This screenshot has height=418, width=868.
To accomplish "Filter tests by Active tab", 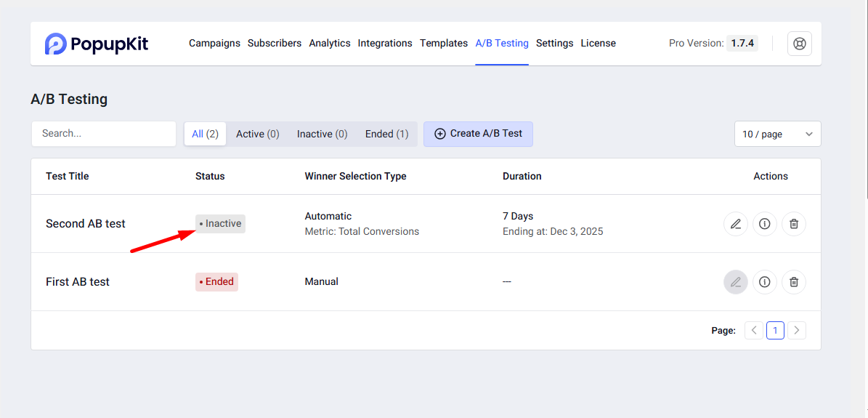I will pyautogui.click(x=257, y=134).
